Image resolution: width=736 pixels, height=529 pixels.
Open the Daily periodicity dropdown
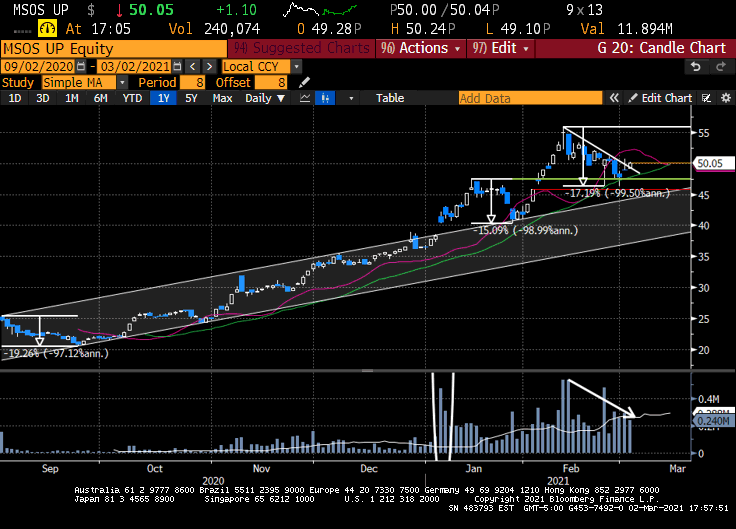265,98
